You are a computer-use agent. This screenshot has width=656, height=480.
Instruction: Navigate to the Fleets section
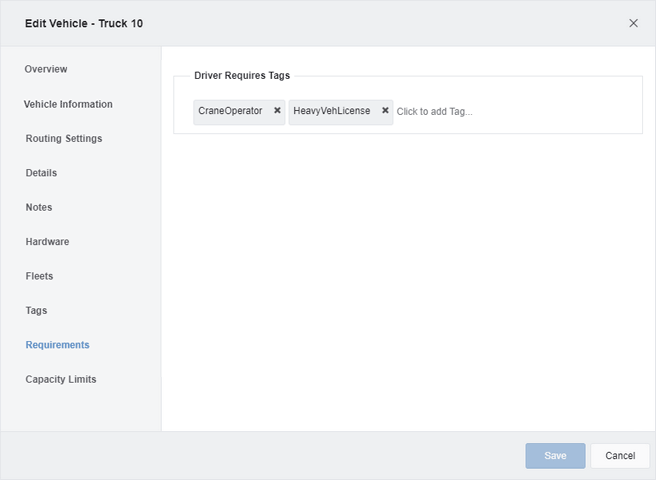coord(40,276)
